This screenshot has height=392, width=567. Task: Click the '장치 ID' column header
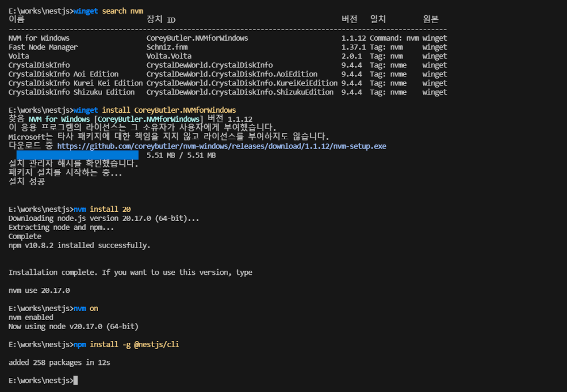coord(161,19)
